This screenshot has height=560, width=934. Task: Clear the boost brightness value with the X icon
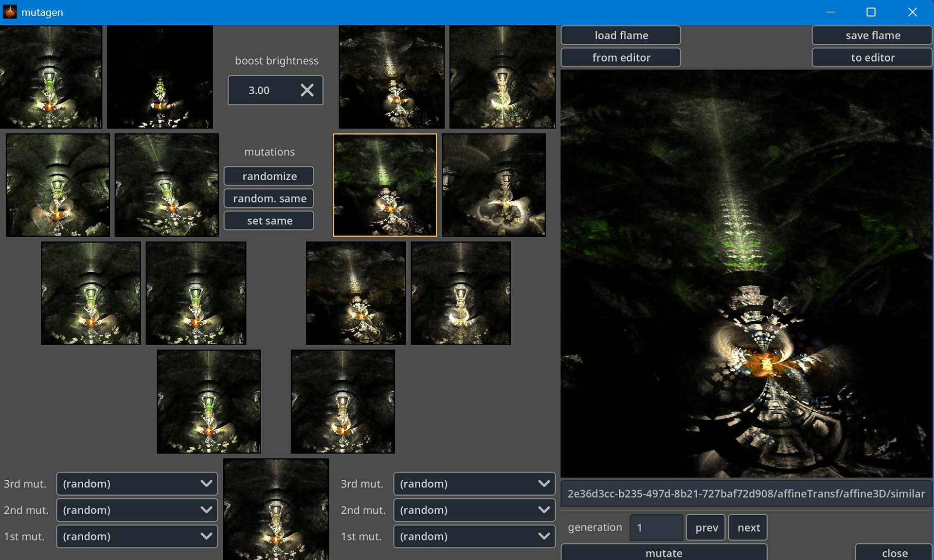point(307,90)
